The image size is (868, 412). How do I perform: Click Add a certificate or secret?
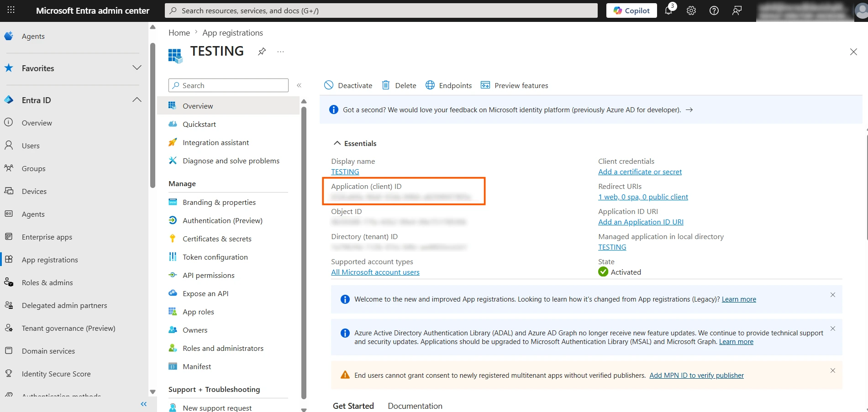pos(640,172)
